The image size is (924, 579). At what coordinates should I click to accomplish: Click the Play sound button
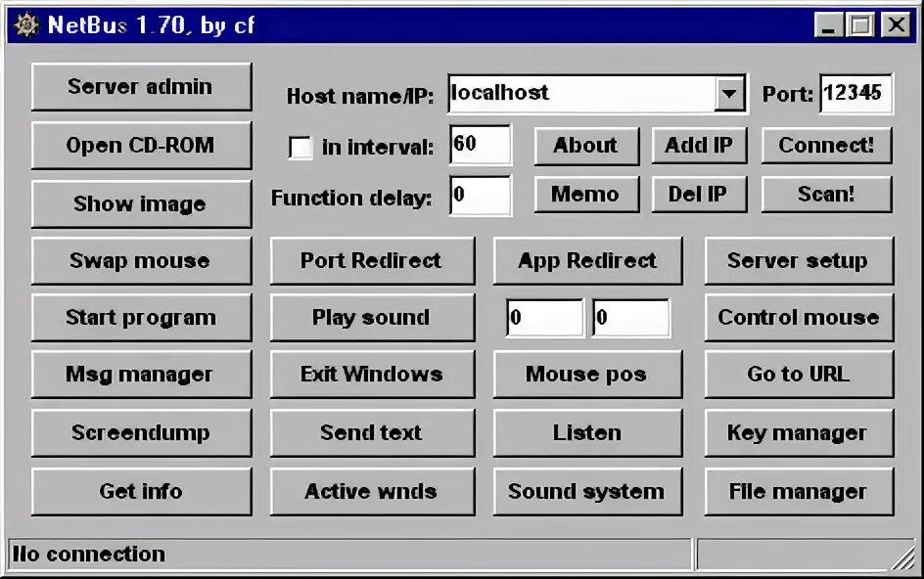pos(372,318)
